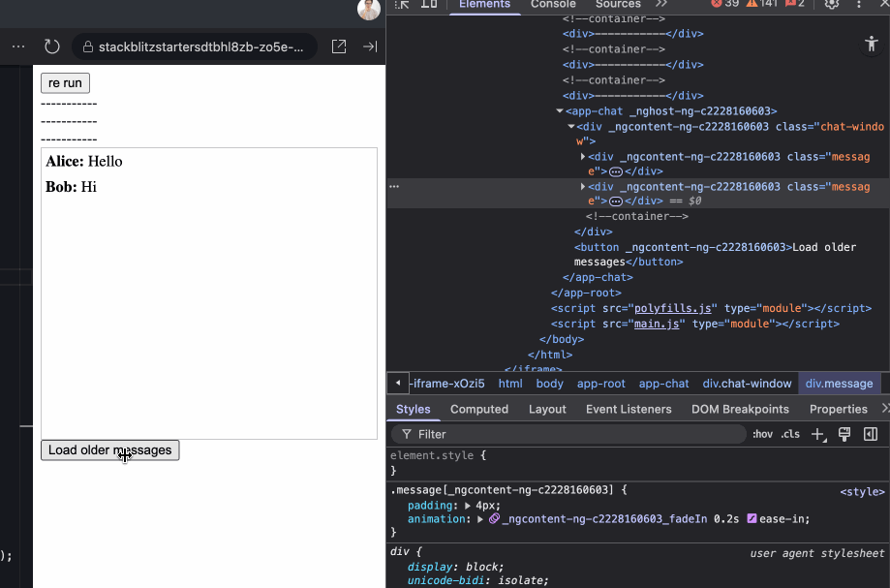
Task: Click the issues count flag badge
Action: [795, 4]
